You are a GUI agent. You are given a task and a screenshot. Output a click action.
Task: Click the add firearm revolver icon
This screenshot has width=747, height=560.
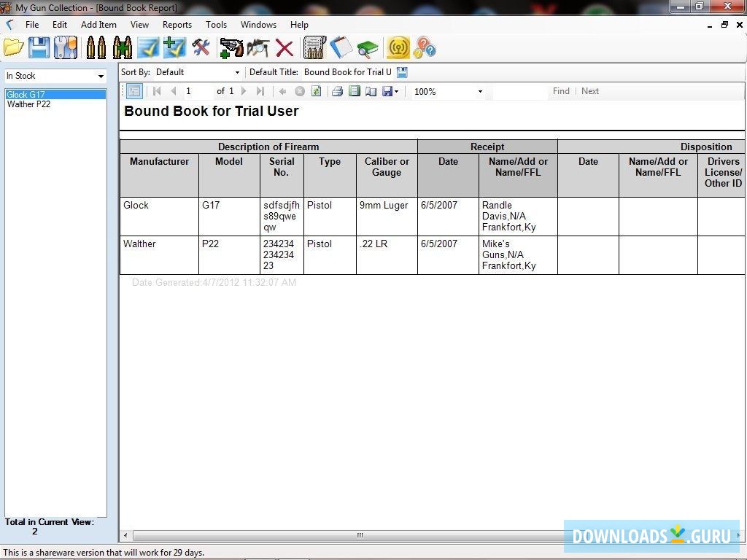pyautogui.click(x=231, y=48)
